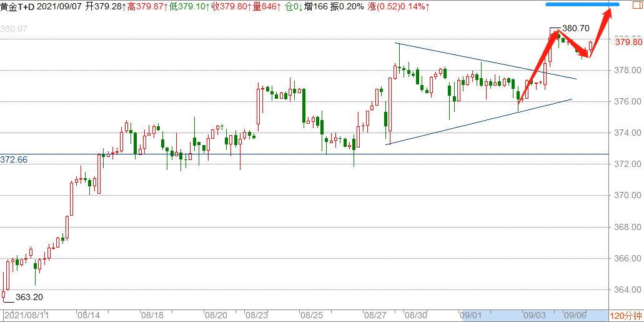Click the 高379.87 high price value
This screenshot has width=644, height=322.
point(146,7)
